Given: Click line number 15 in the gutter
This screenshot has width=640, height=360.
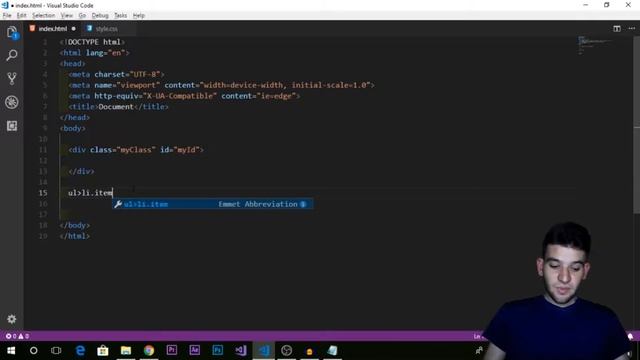Looking at the screenshot, I should pyautogui.click(x=43, y=193).
